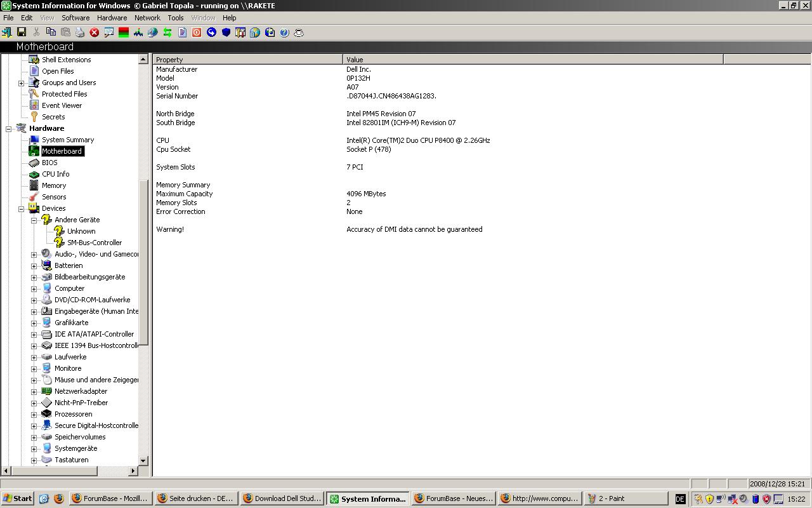Expand the Netzwerkadapter node
This screenshot has width=812, height=508.
(34, 392)
